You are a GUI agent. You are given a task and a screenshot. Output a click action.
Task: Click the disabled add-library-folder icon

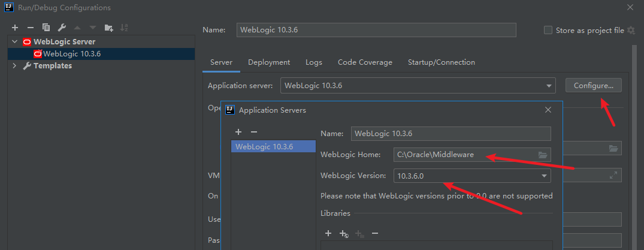point(360,234)
